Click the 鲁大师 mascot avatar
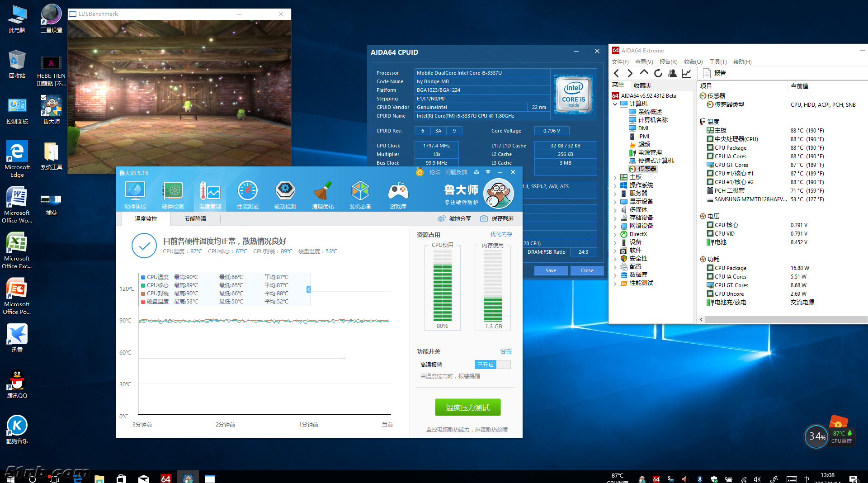Viewport: 868px width, 483px height. [499, 194]
